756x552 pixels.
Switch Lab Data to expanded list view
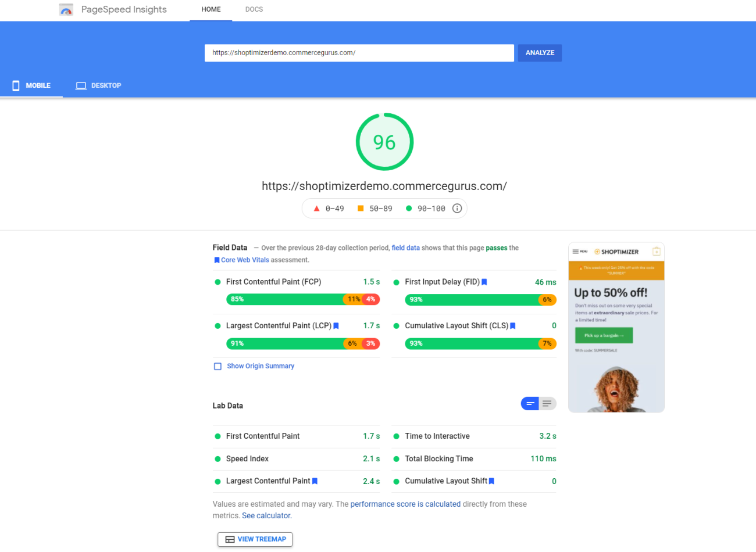[x=547, y=404]
